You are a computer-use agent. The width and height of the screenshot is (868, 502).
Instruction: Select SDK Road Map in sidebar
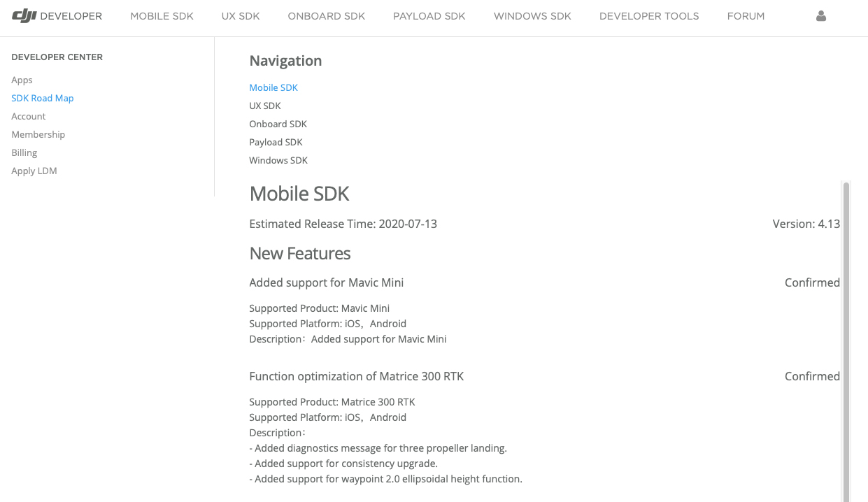(x=43, y=98)
